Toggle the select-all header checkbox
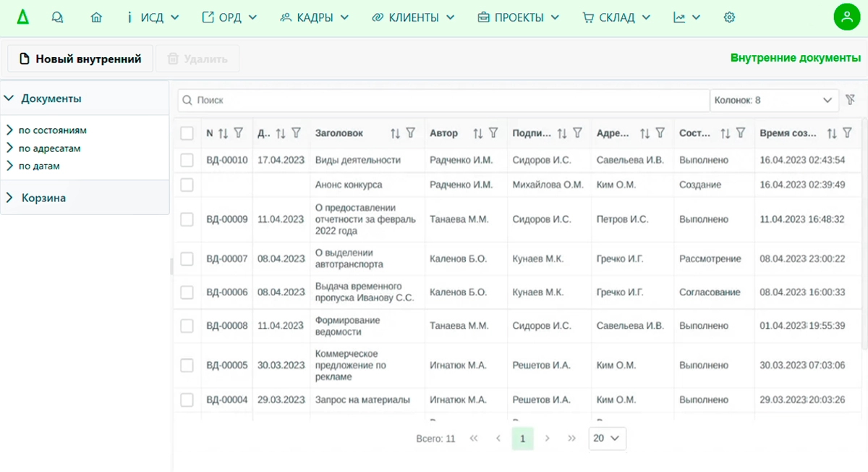The image size is (868, 472). (187, 133)
